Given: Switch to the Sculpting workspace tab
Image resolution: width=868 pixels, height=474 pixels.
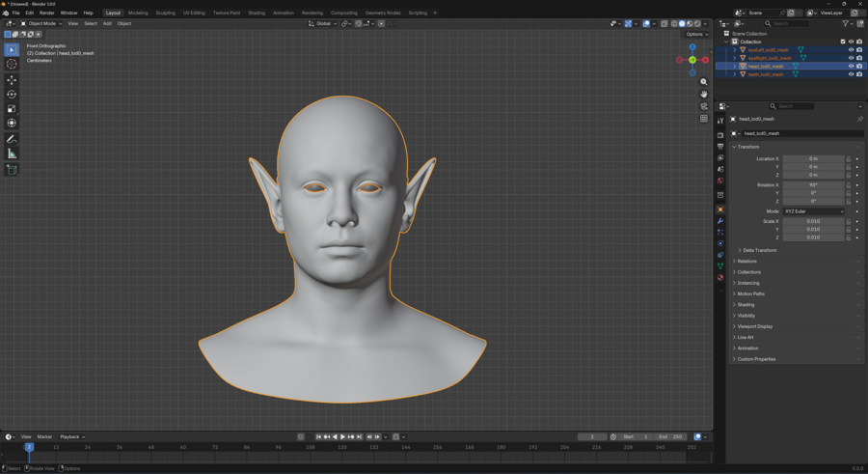Looking at the screenshot, I should coord(166,13).
